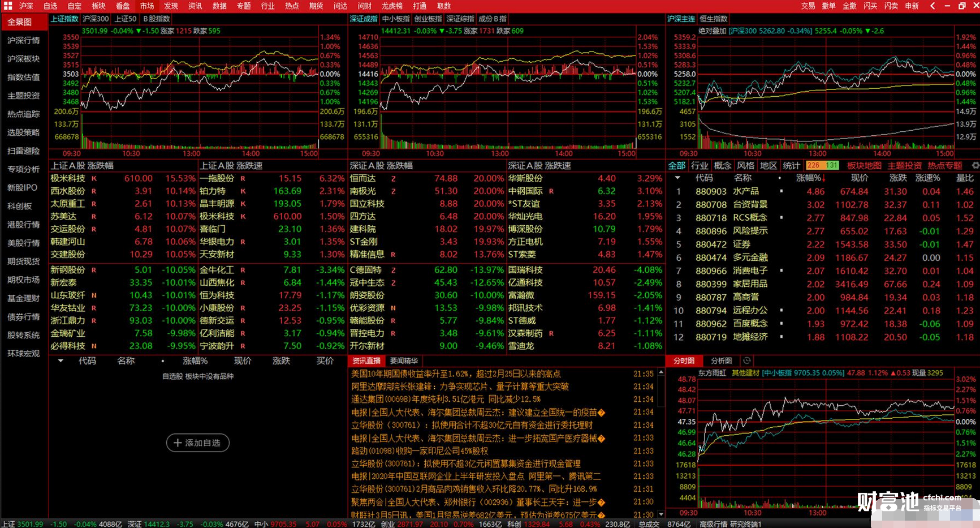Filter sectors by 概念 tab
Image resolution: width=980 pixels, height=528 pixels.
(723, 165)
